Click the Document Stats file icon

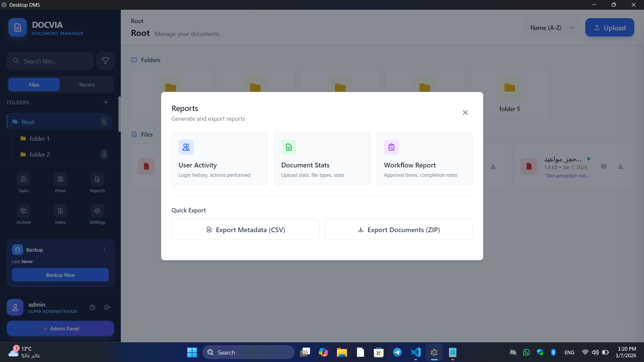pyautogui.click(x=289, y=147)
